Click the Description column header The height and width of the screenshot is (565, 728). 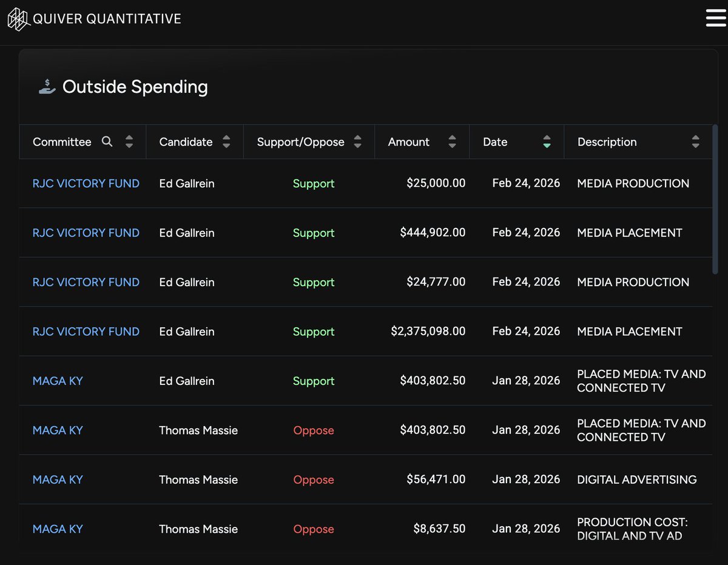(x=638, y=142)
